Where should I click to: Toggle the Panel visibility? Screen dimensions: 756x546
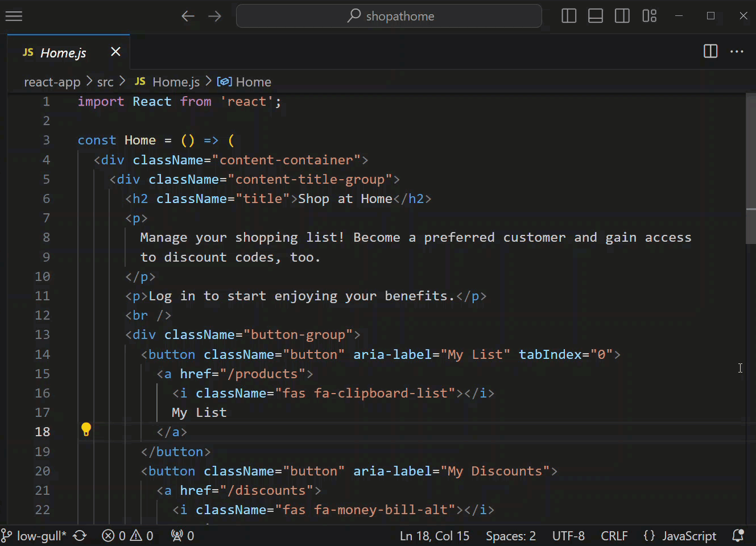(596, 16)
